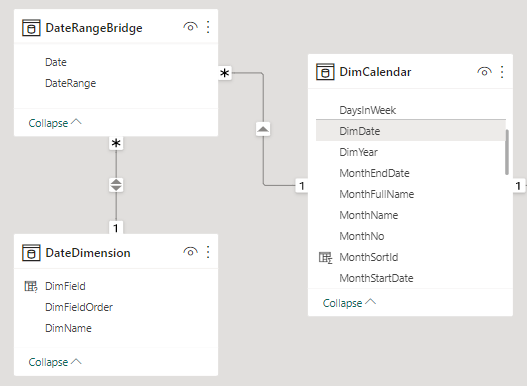527x386 pixels.
Task: Open DateDimension more options menu
Action: [x=208, y=252]
